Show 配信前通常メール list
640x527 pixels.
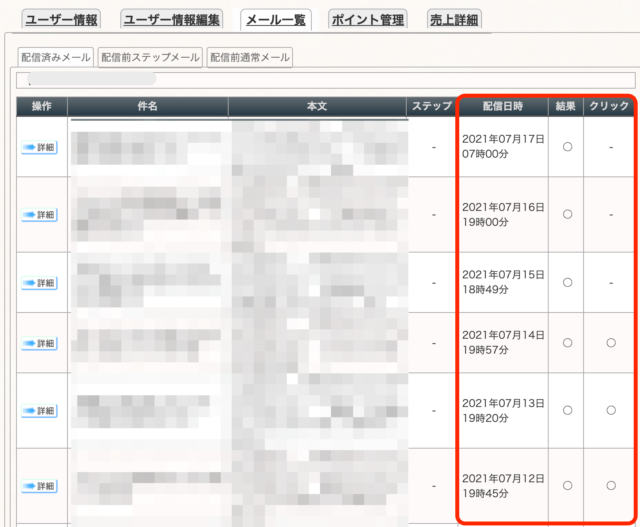(x=250, y=57)
